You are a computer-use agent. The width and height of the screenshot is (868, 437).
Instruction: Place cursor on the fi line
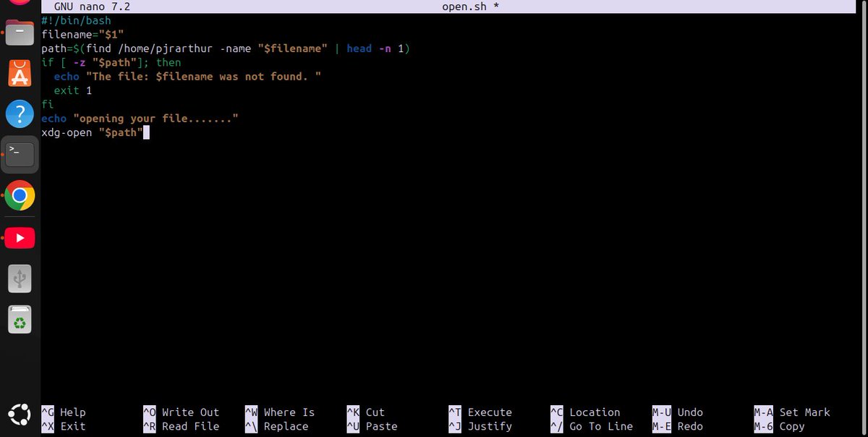(x=47, y=104)
